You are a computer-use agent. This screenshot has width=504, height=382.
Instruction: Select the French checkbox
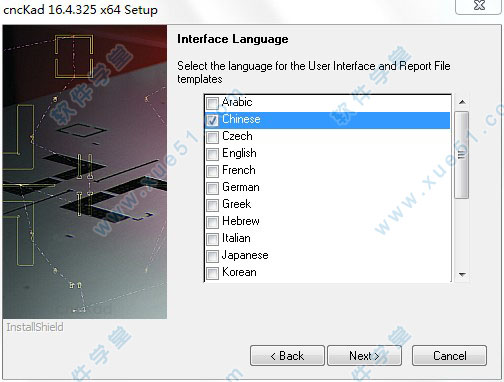tap(212, 171)
